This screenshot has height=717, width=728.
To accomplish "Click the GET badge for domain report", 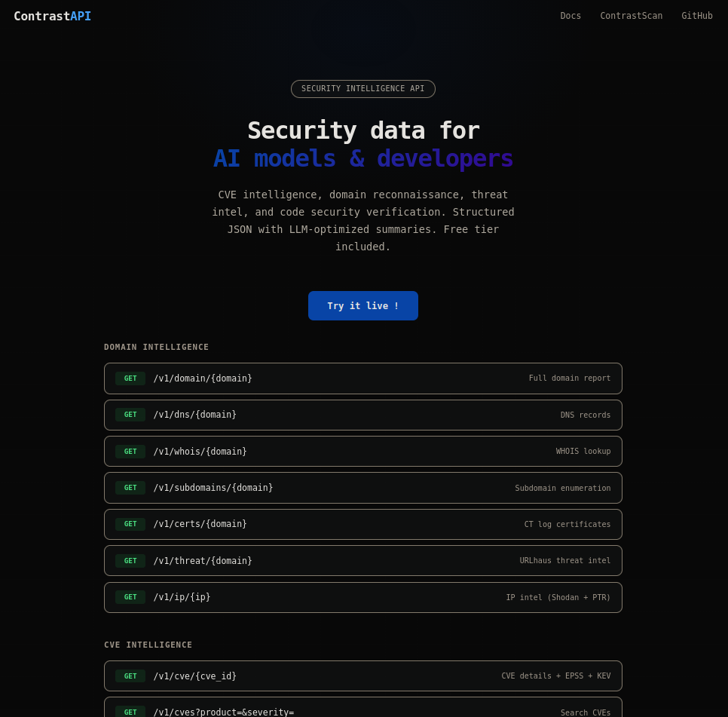I will pos(130,378).
